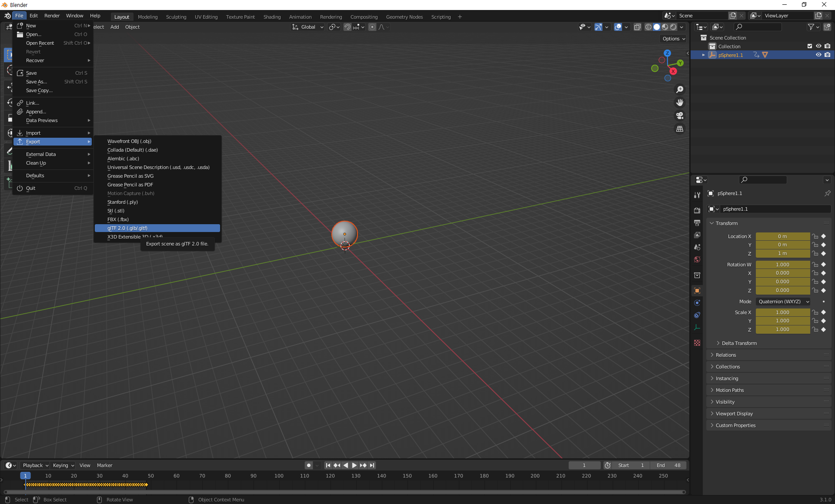
Task: Click the pan hand viewport icon
Action: pyautogui.click(x=679, y=103)
